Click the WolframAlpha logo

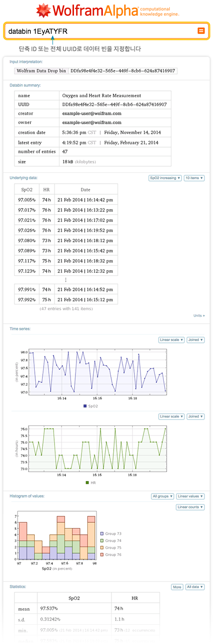point(108,10)
